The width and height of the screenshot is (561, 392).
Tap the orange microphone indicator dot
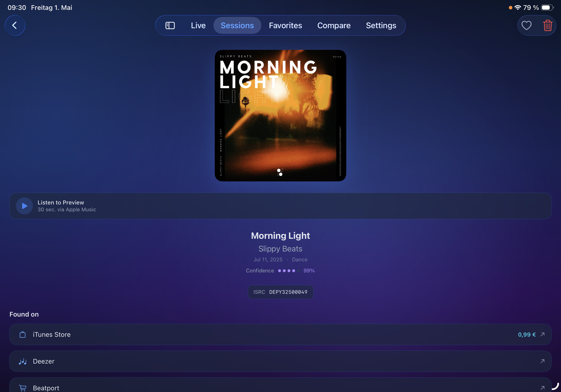click(x=510, y=8)
